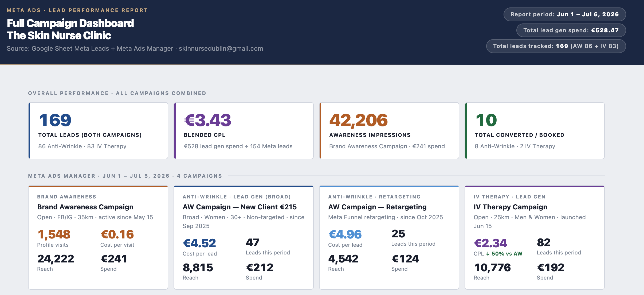Open 'AW Campaign — New Client €215' title
The height and width of the screenshot is (295, 644).
tap(240, 207)
